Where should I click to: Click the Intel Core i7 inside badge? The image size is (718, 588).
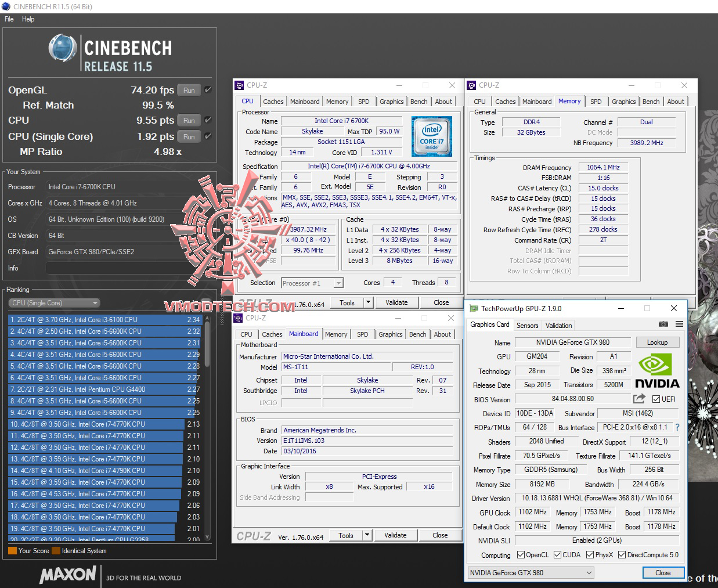click(431, 136)
